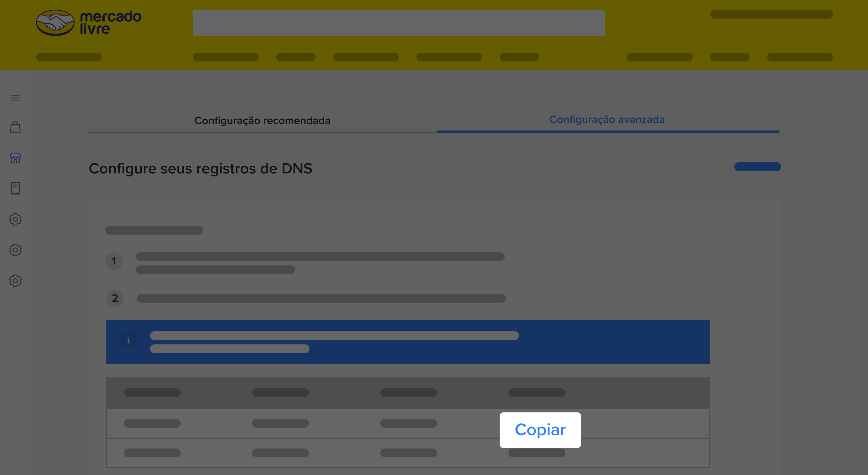This screenshot has height=475, width=868.
Task: Open the storefront icon in sidebar
Action: (15, 158)
